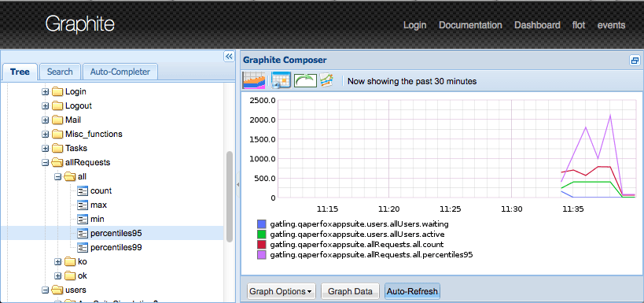Collapse the left tree panel with double-arrow icon
This screenshot has height=303, width=644.
[229, 57]
